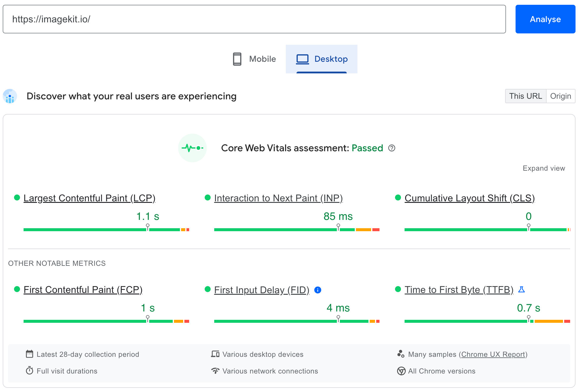580x392 pixels.
Task: Switch data scope to Origin
Action: (x=561, y=96)
